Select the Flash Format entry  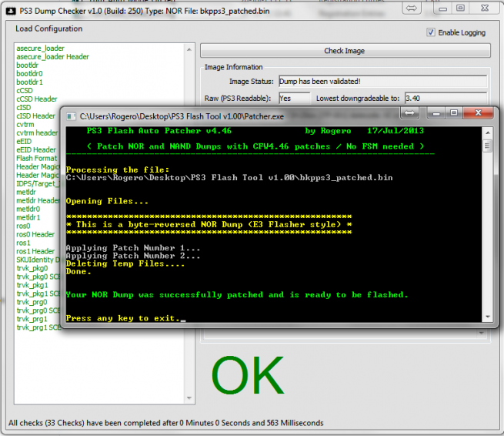37,158
